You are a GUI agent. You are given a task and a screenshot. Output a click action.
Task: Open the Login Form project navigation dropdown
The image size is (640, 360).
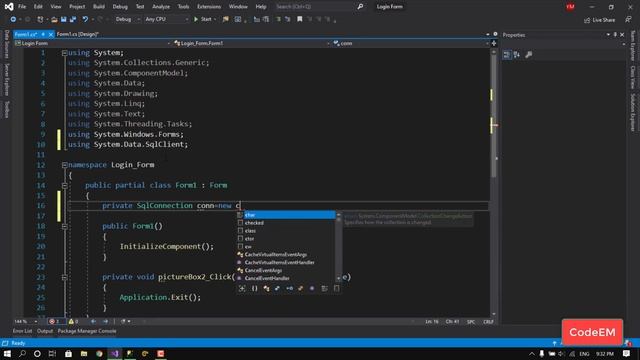[x=92, y=43]
